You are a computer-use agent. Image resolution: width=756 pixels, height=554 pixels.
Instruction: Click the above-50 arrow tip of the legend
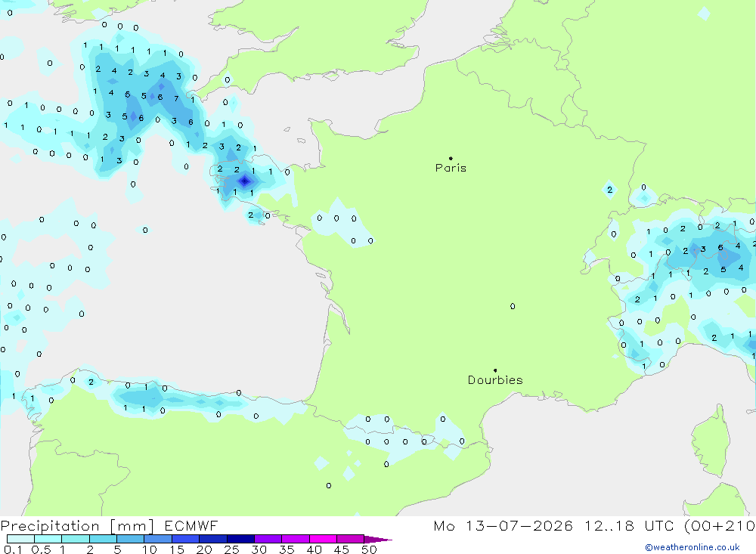click(x=378, y=540)
